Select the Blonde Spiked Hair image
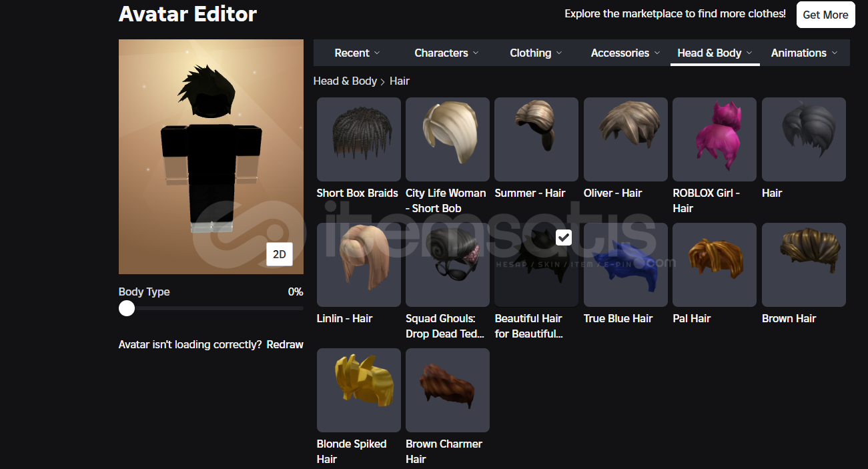This screenshot has height=469, width=868. (x=359, y=390)
